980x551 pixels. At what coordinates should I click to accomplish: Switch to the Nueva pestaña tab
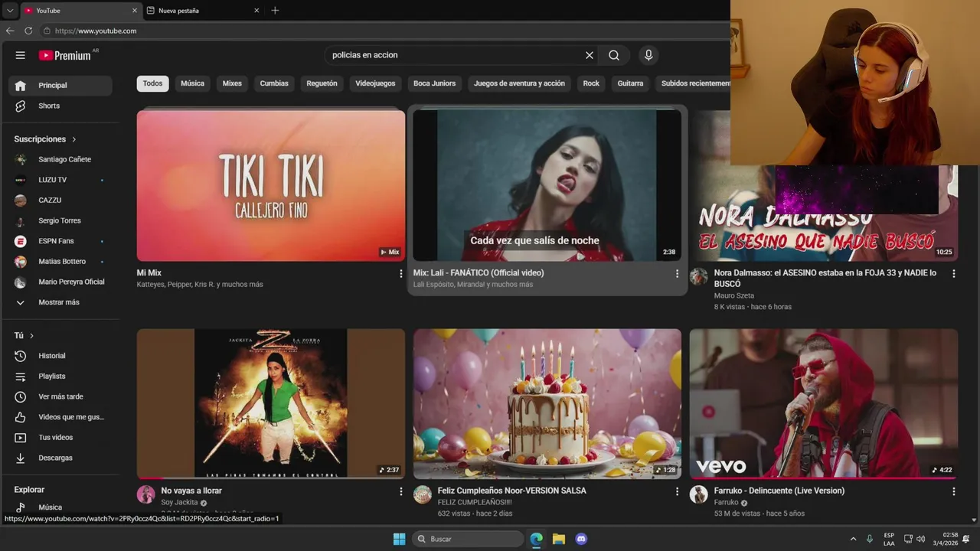(x=202, y=11)
